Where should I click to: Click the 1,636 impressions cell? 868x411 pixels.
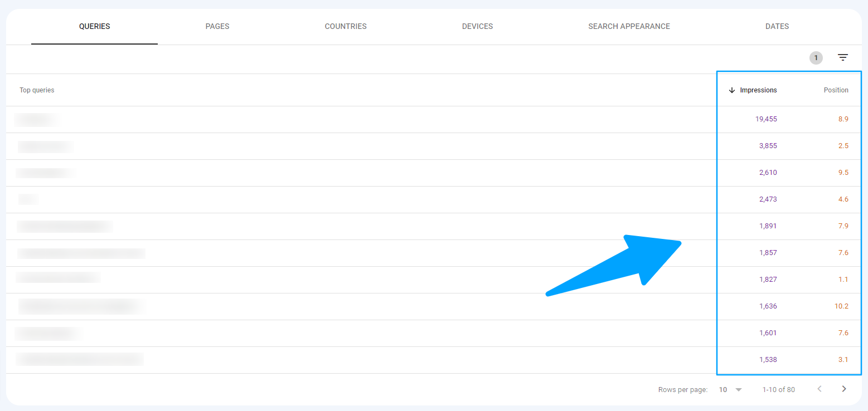tap(768, 306)
